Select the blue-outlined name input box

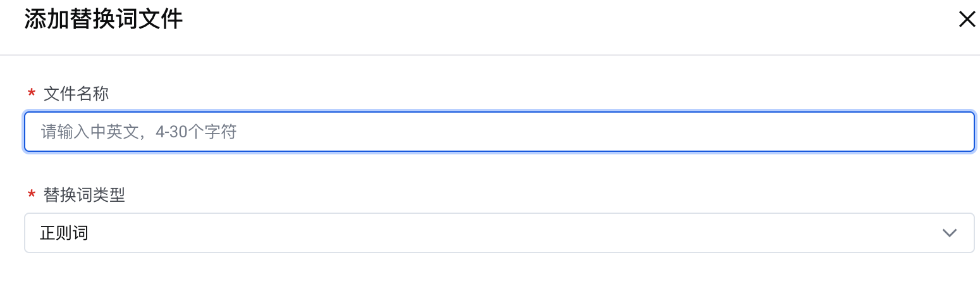(x=498, y=132)
